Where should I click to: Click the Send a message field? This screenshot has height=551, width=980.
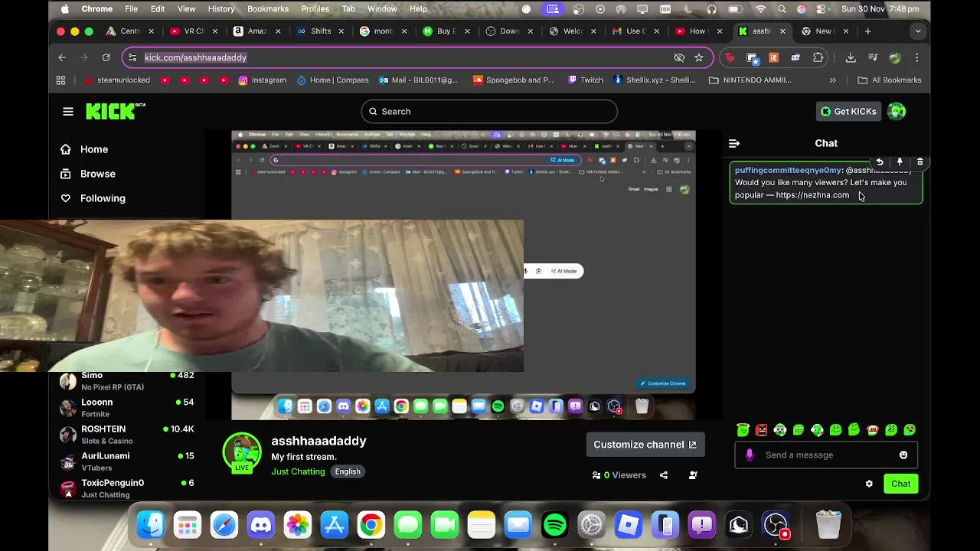tap(827, 455)
